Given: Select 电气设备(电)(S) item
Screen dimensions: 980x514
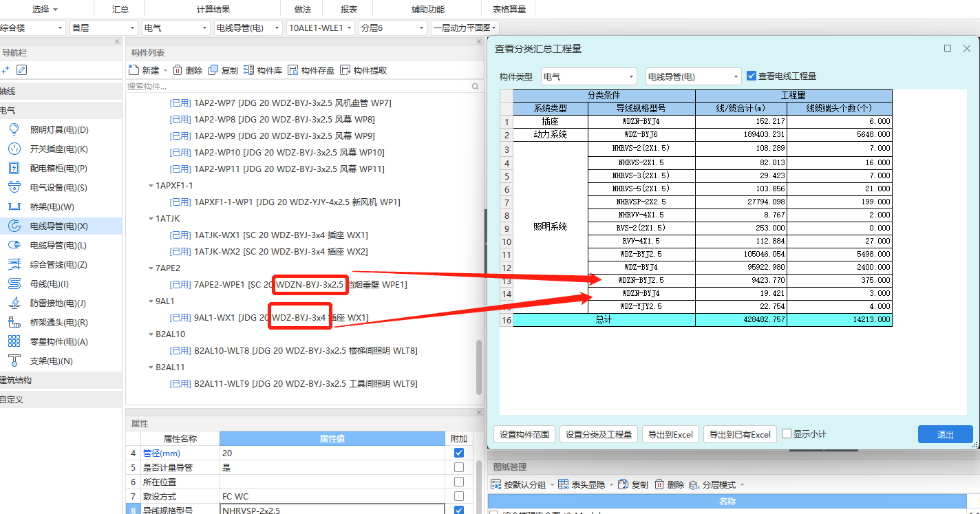Looking at the screenshot, I should coord(58,187).
